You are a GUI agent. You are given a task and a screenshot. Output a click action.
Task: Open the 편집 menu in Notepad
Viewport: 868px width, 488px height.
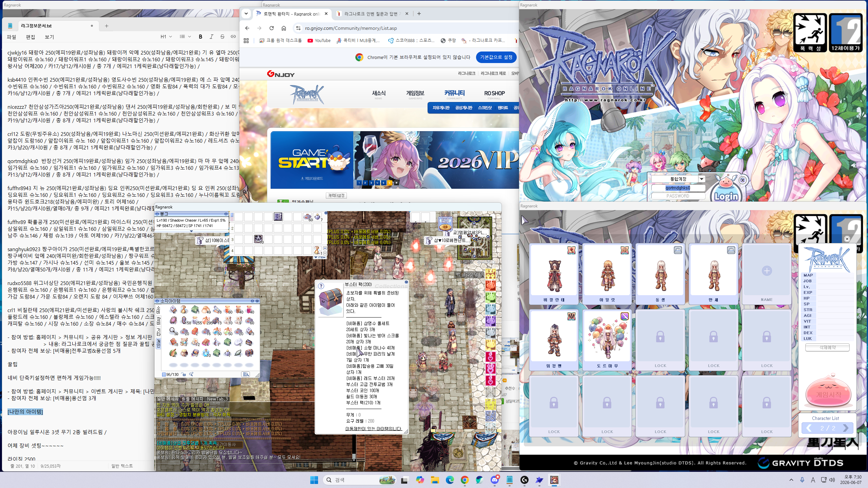tap(31, 37)
